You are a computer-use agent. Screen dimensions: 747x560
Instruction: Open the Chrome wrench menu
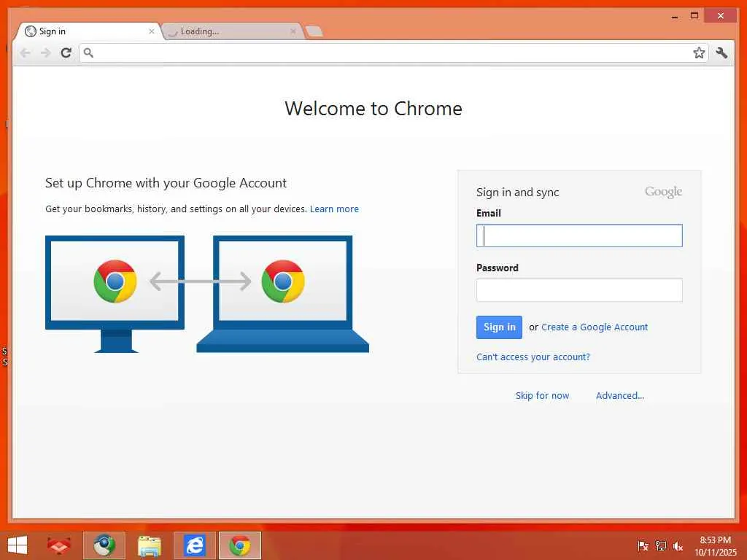tap(721, 52)
